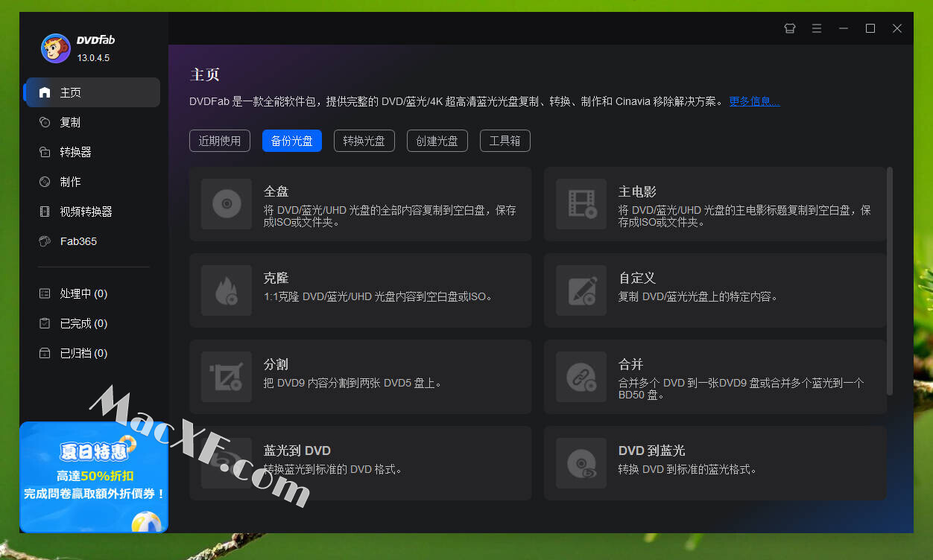Follow the 更多信息... link
933x560 pixels.
coord(754,101)
